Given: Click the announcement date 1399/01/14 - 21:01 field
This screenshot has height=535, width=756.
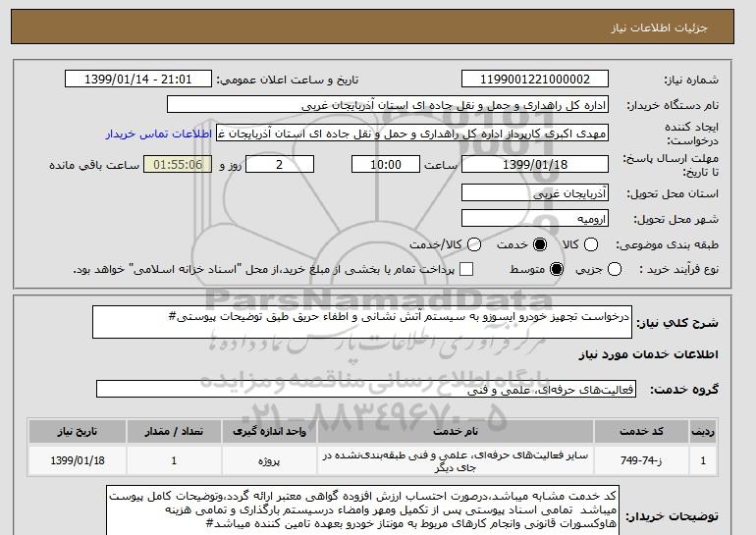Looking at the screenshot, I should click(138, 80).
